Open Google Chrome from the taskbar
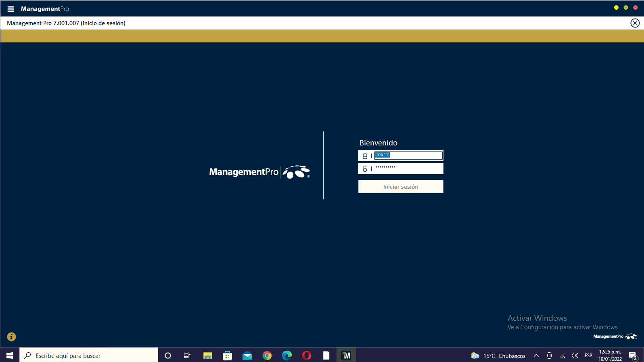Screen dimensions: 644x362 tap(267, 356)
